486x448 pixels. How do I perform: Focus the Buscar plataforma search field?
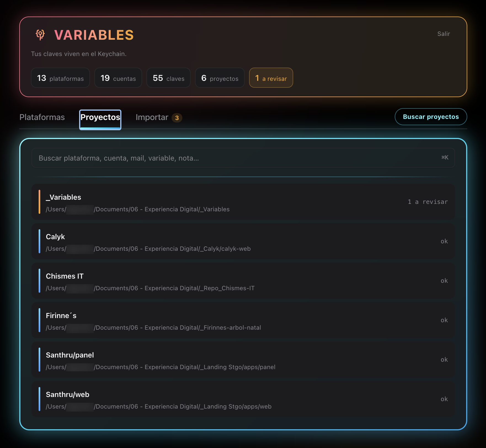243,158
